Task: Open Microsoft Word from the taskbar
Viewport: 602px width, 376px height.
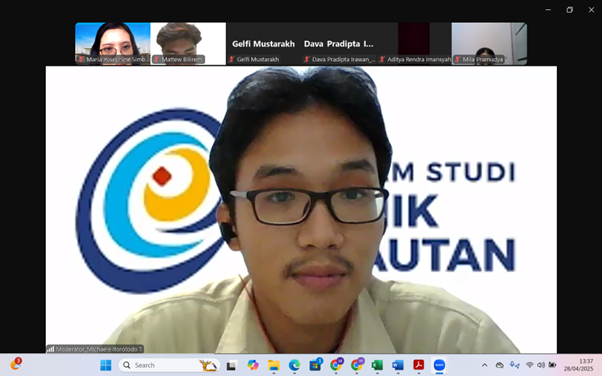Action: 398,365
